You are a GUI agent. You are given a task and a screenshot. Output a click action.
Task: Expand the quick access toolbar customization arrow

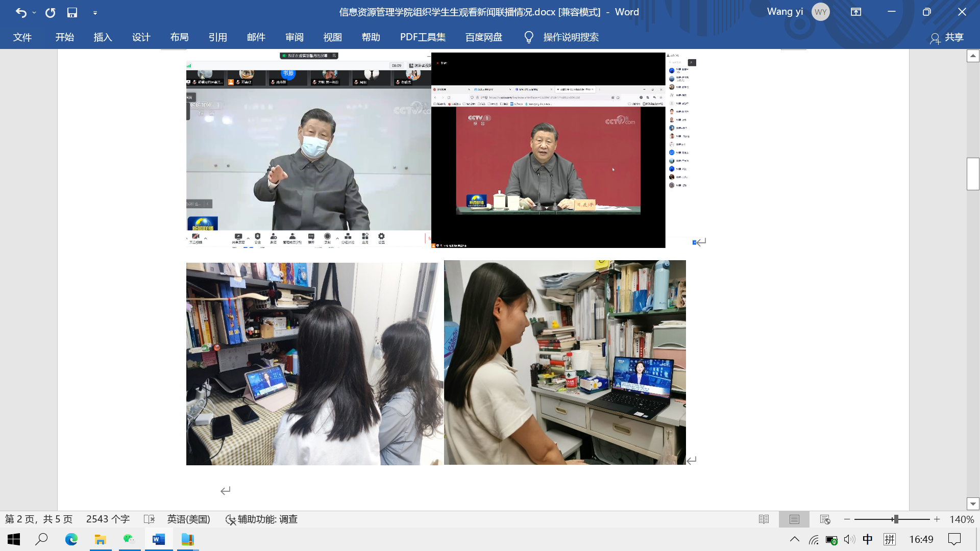click(95, 12)
